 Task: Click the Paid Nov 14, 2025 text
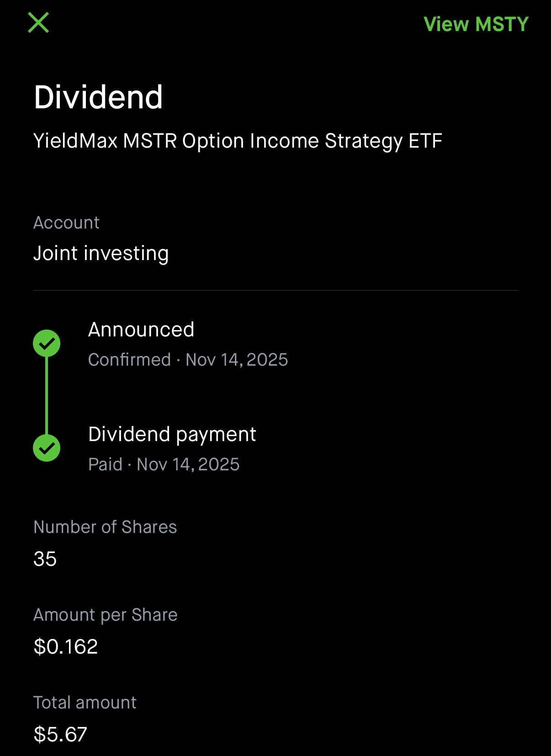click(x=164, y=464)
